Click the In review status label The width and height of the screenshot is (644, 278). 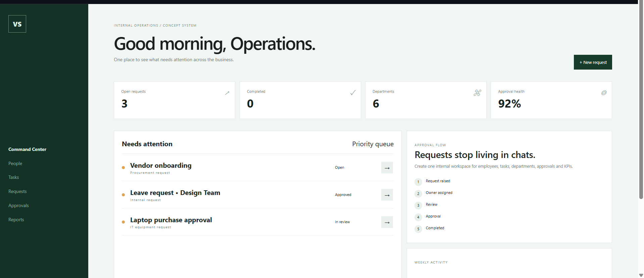tap(342, 222)
